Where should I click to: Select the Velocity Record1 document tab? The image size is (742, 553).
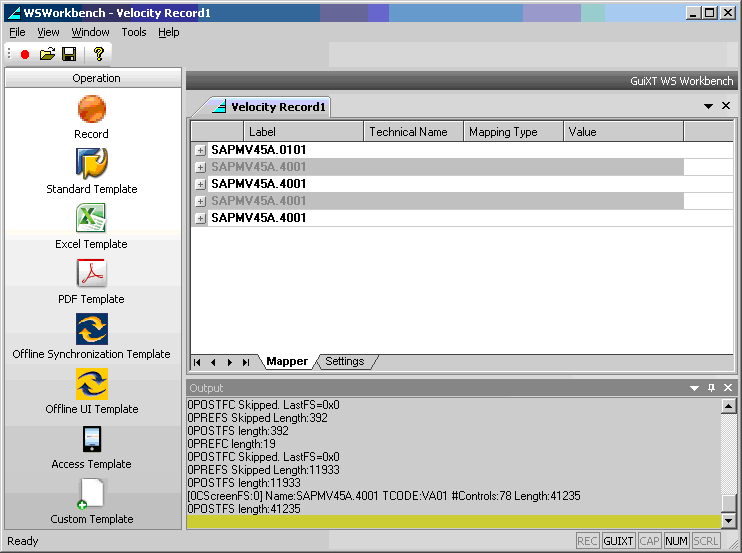(x=269, y=107)
